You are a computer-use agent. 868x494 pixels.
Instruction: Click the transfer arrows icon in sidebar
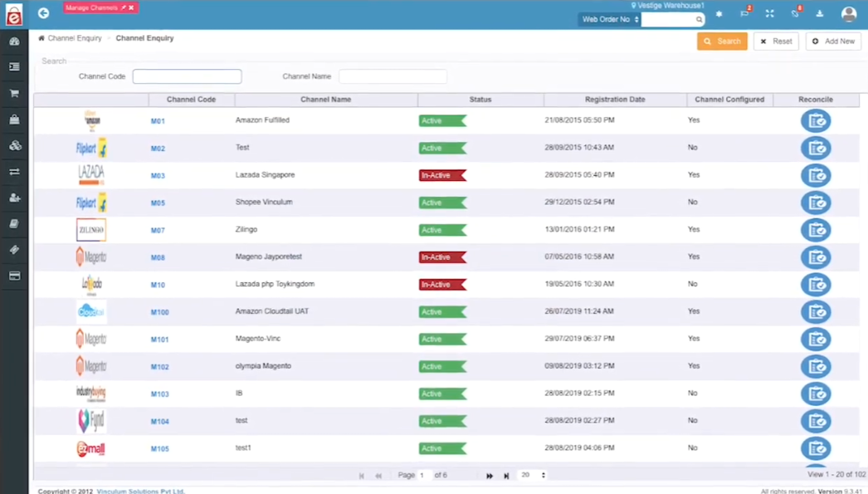(x=13, y=172)
